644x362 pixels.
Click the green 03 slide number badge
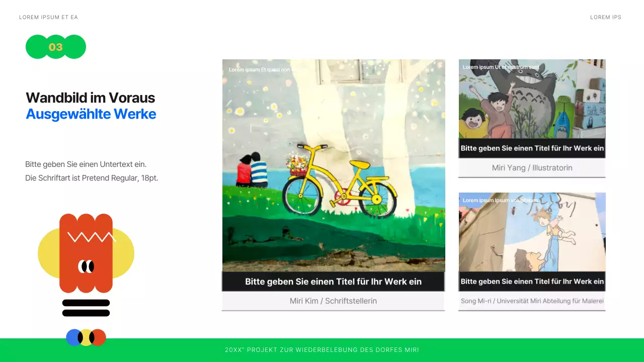pos(56,47)
